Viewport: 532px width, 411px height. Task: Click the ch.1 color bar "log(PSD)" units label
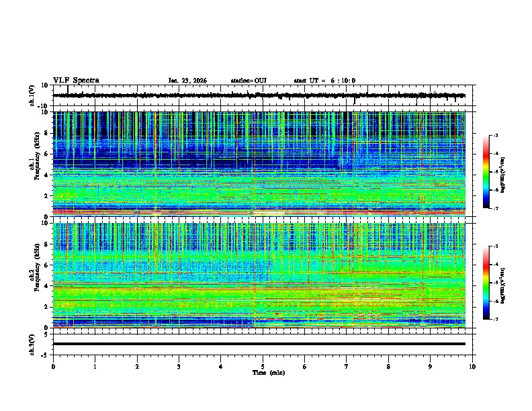tap(503, 175)
